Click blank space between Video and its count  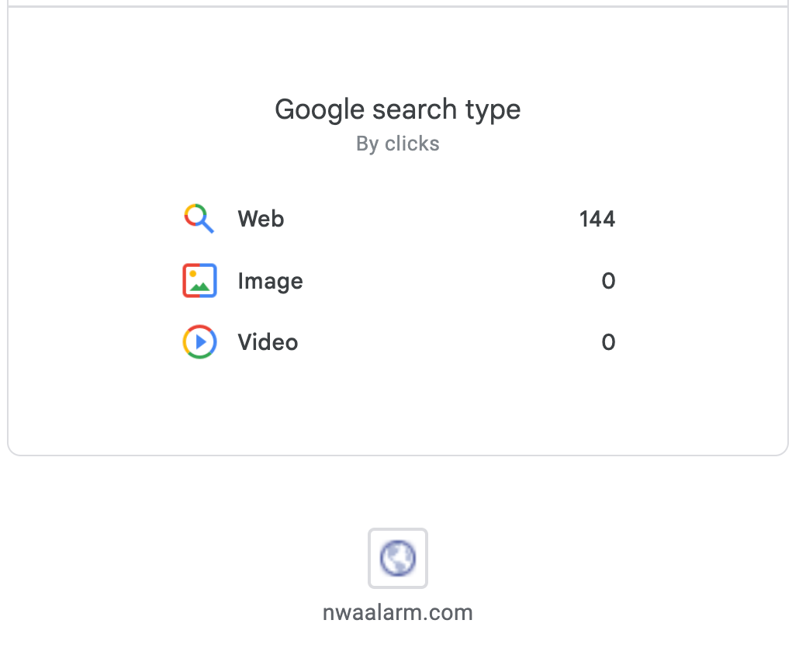[x=450, y=342]
